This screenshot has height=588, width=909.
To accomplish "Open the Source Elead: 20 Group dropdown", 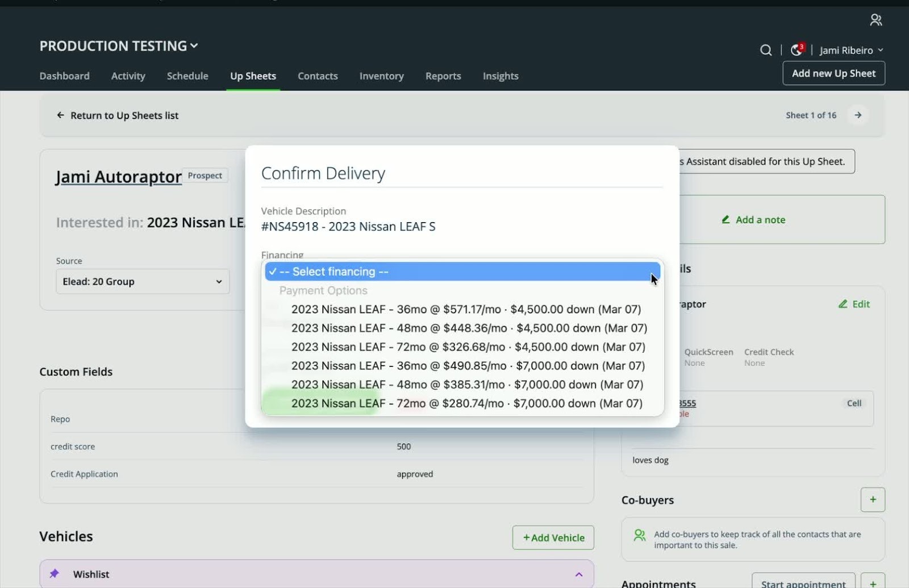I will click(142, 281).
